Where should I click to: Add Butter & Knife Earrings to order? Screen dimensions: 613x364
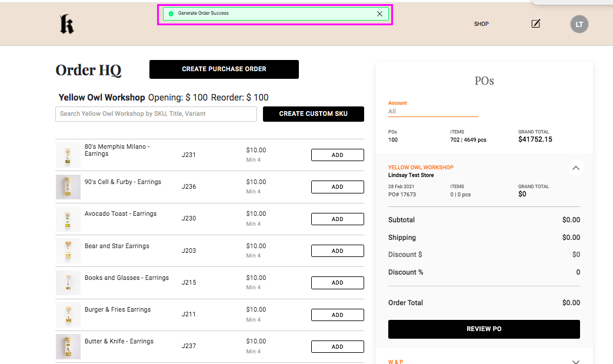(x=337, y=346)
